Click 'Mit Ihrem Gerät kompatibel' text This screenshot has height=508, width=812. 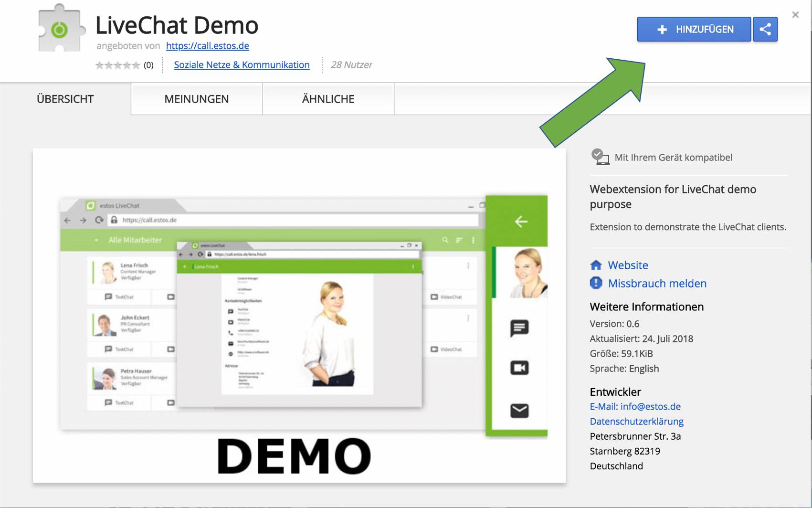tap(673, 158)
